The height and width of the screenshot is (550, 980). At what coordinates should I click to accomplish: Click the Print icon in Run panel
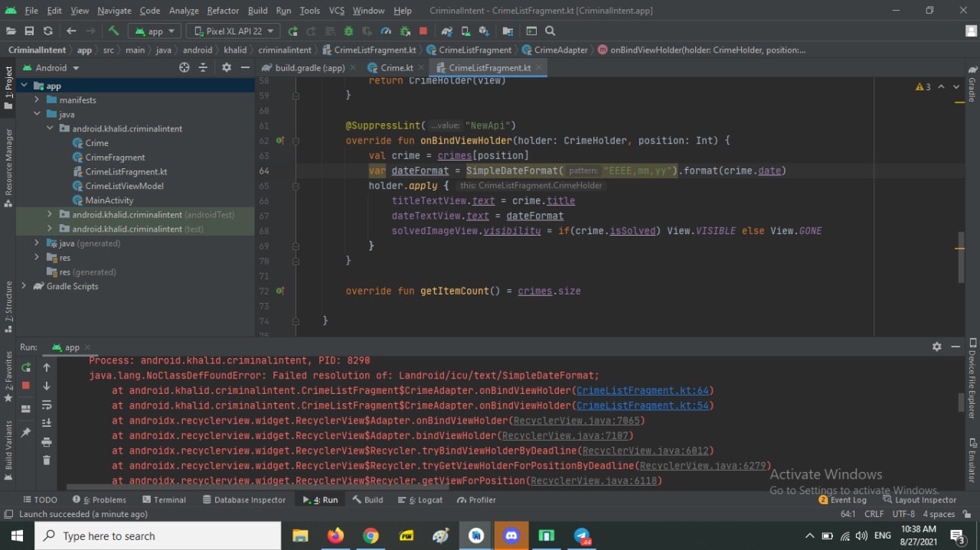(47, 441)
